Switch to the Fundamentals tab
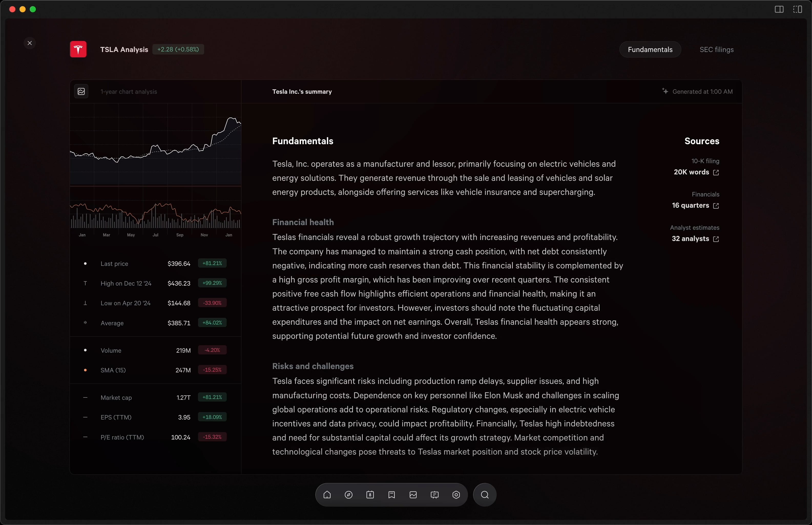This screenshot has height=525, width=812. coord(650,49)
